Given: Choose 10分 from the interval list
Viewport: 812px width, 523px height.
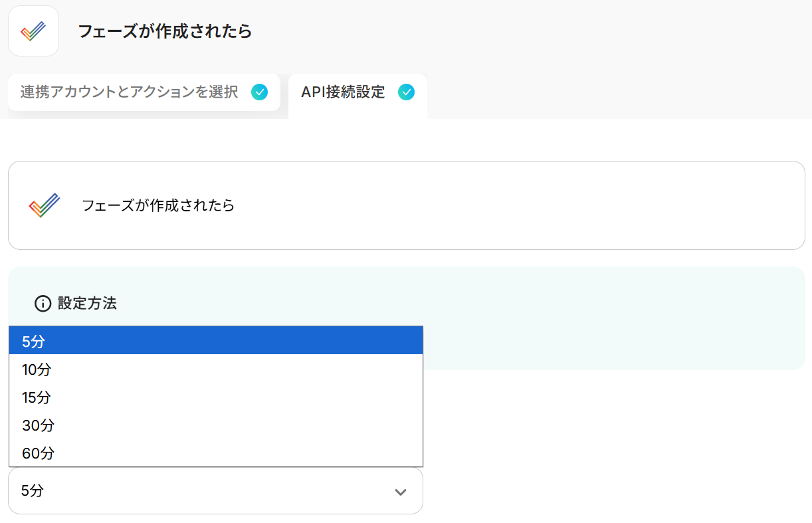Looking at the screenshot, I should [x=216, y=369].
